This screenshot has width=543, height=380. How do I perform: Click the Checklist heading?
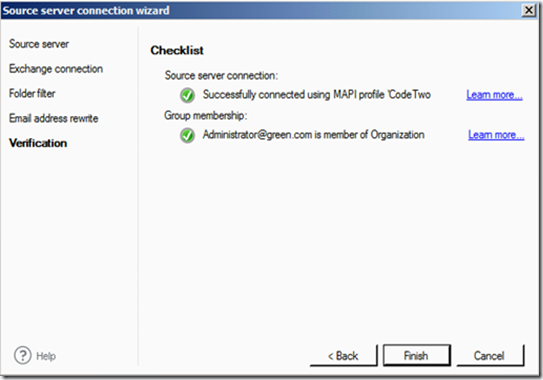177,51
